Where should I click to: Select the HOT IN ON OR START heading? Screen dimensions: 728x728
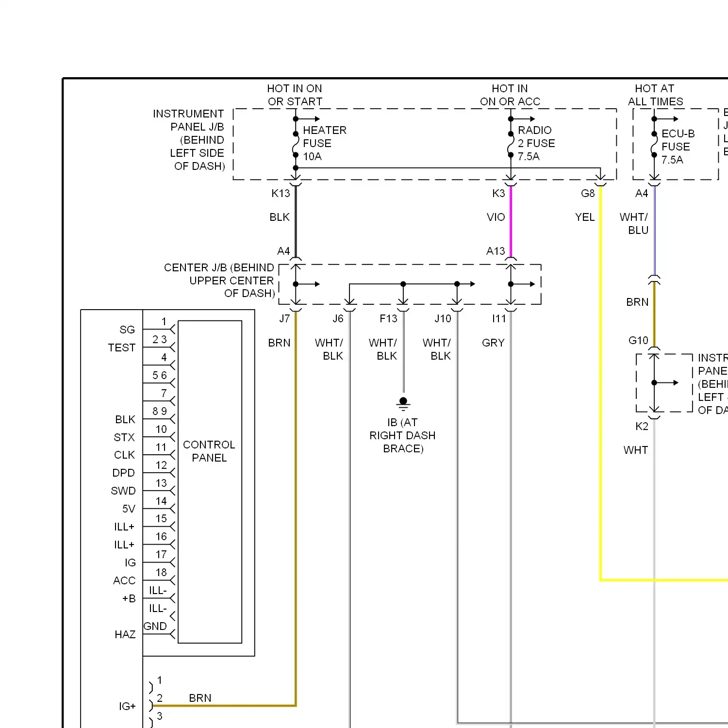(295, 95)
